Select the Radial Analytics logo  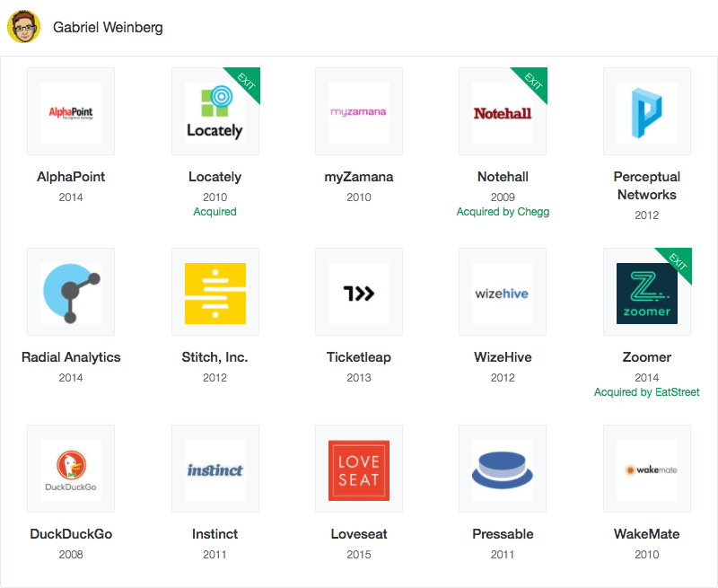(71, 292)
